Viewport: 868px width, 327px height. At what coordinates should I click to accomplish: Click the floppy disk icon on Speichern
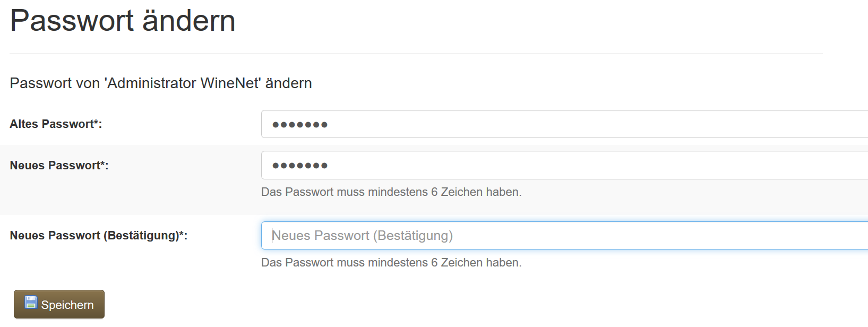point(31,302)
